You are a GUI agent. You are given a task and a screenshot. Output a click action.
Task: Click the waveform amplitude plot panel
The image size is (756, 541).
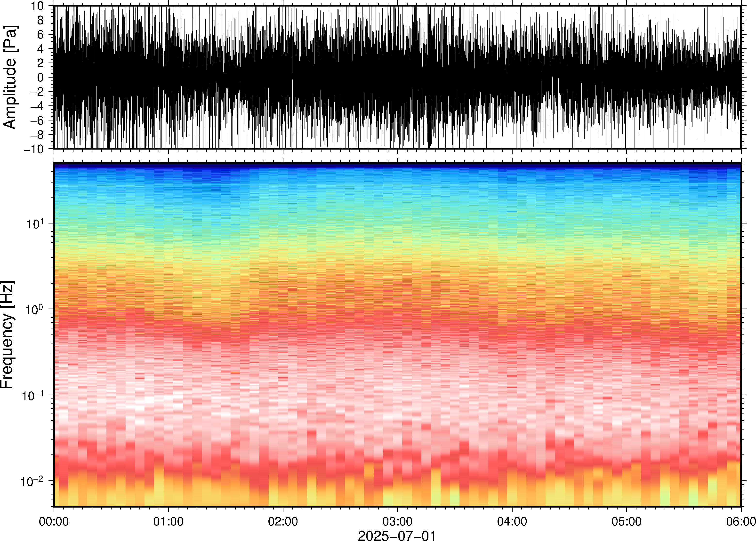(397, 77)
